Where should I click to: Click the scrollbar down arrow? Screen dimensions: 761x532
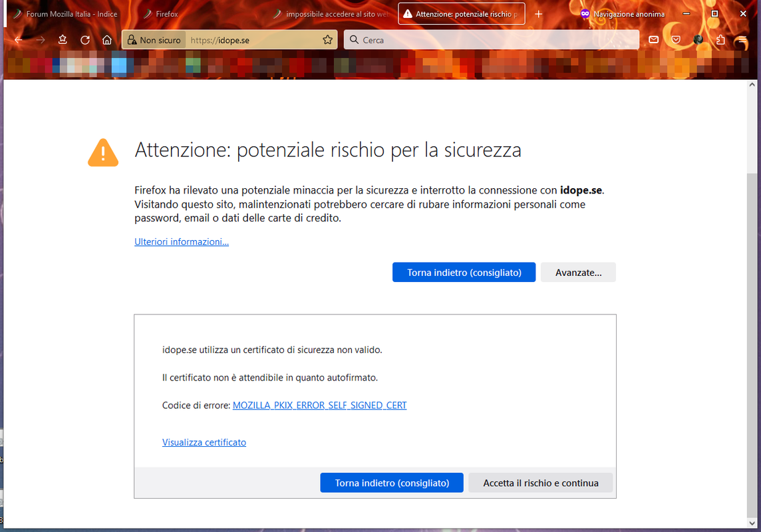pos(752,523)
